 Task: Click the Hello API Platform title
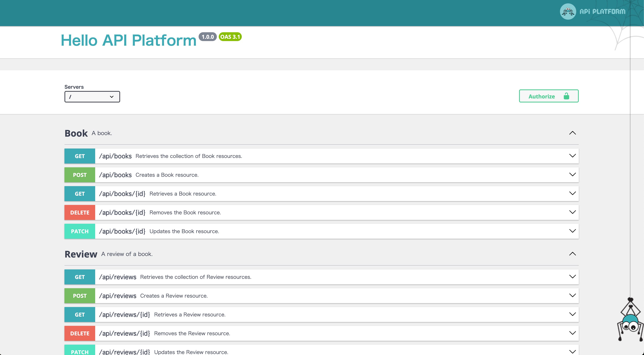click(x=129, y=40)
